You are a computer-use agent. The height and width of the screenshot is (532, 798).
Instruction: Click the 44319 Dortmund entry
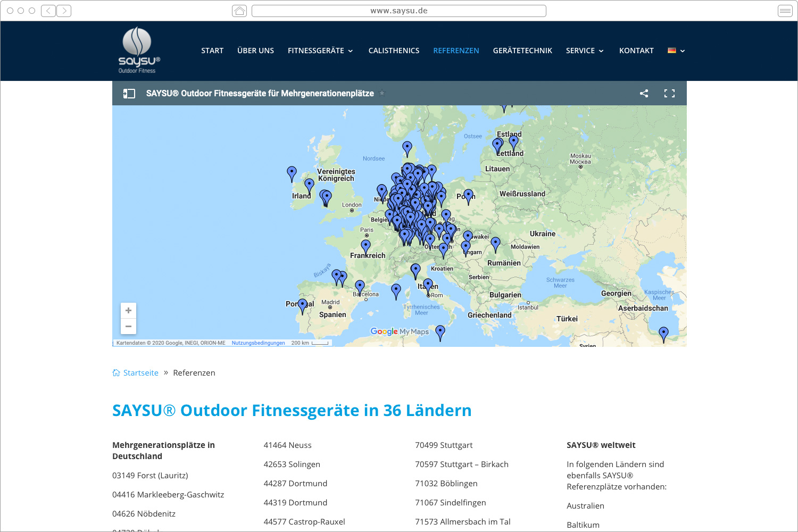pyautogui.click(x=295, y=503)
